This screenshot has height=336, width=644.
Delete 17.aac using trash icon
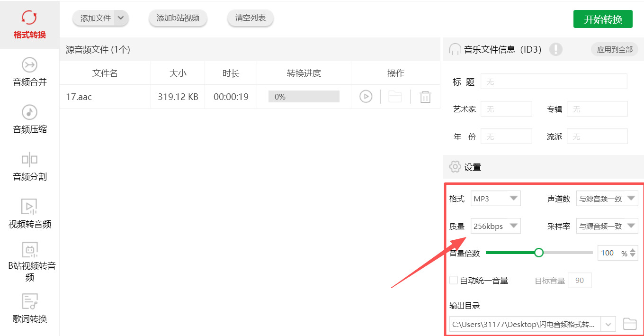pyautogui.click(x=426, y=97)
